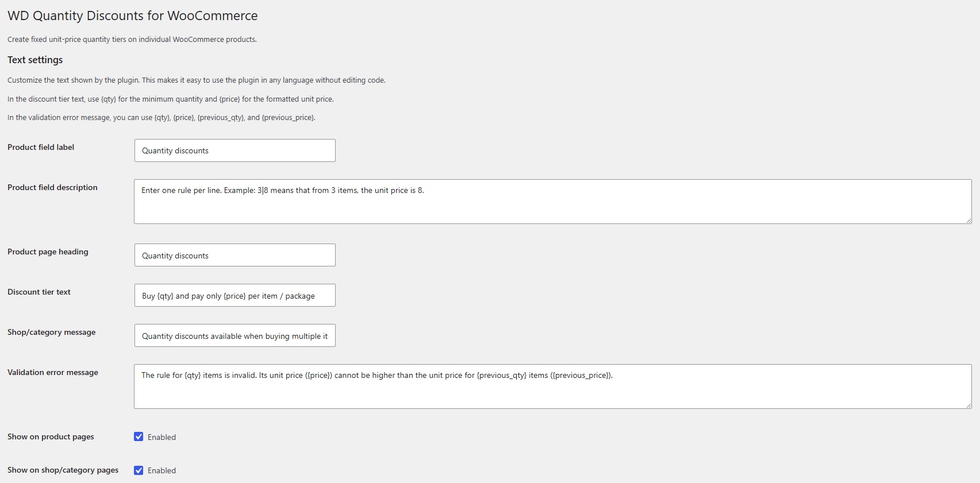
Task: Focus the Product field description textarea
Action: pos(553,202)
